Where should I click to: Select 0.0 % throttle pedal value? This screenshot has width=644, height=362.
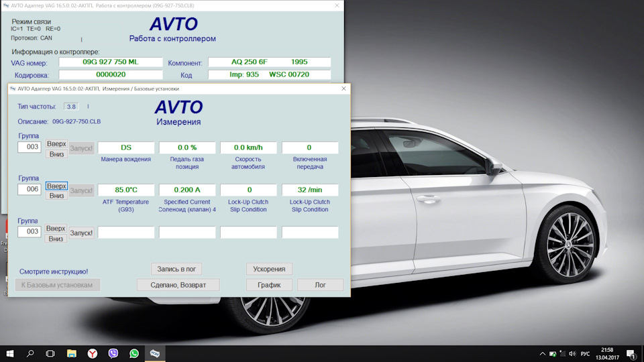coord(187,147)
